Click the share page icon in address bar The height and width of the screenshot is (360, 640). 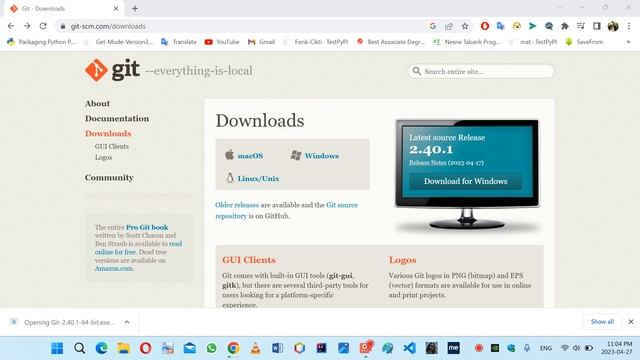coord(449,26)
